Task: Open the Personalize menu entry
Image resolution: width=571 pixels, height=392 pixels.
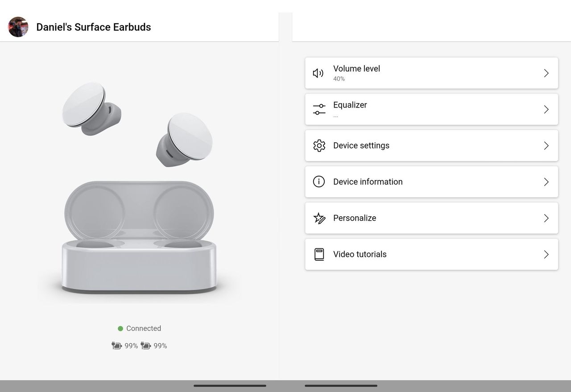Action: click(431, 218)
